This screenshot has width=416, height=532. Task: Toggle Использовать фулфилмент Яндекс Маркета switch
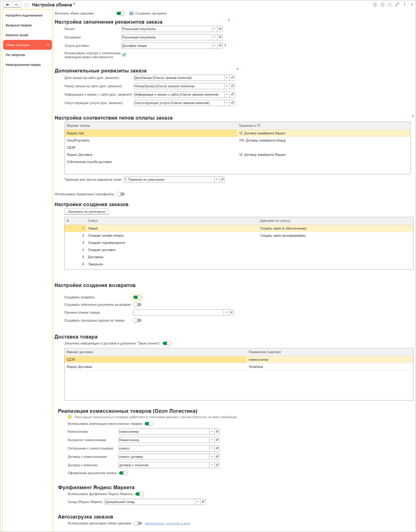click(140, 494)
